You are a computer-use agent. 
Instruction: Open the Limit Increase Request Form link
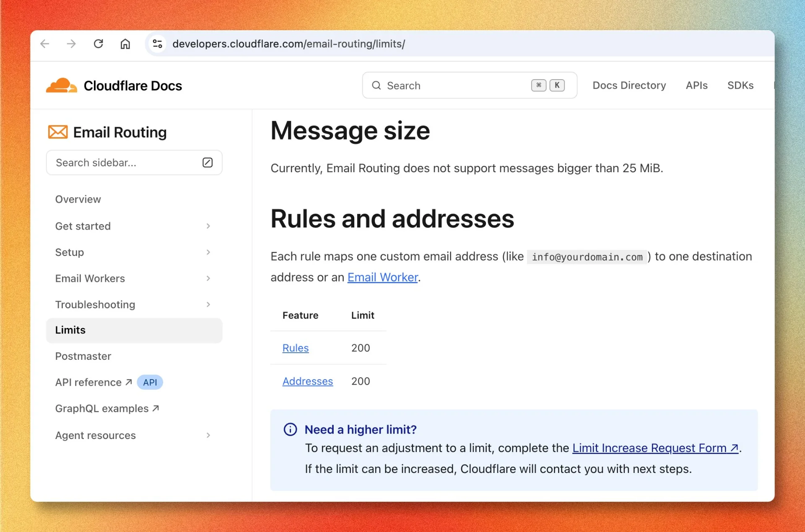[x=655, y=448]
